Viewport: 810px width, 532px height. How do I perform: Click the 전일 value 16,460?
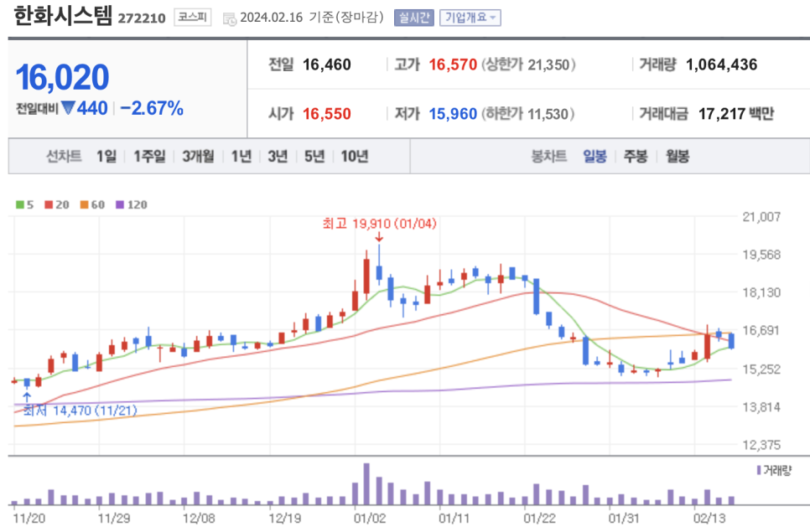tap(326, 65)
